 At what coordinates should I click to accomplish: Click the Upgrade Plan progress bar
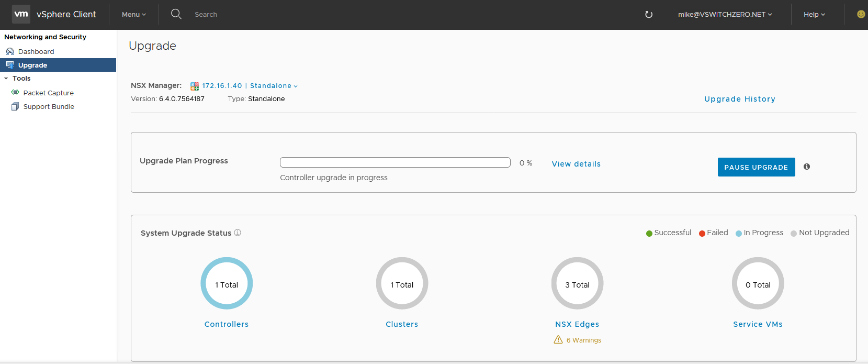tap(395, 162)
